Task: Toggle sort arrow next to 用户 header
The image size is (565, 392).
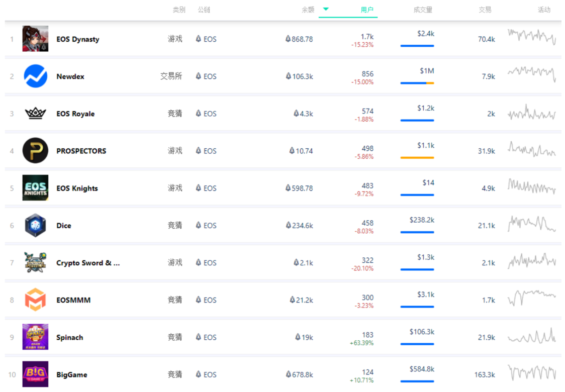Action: pos(326,9)
